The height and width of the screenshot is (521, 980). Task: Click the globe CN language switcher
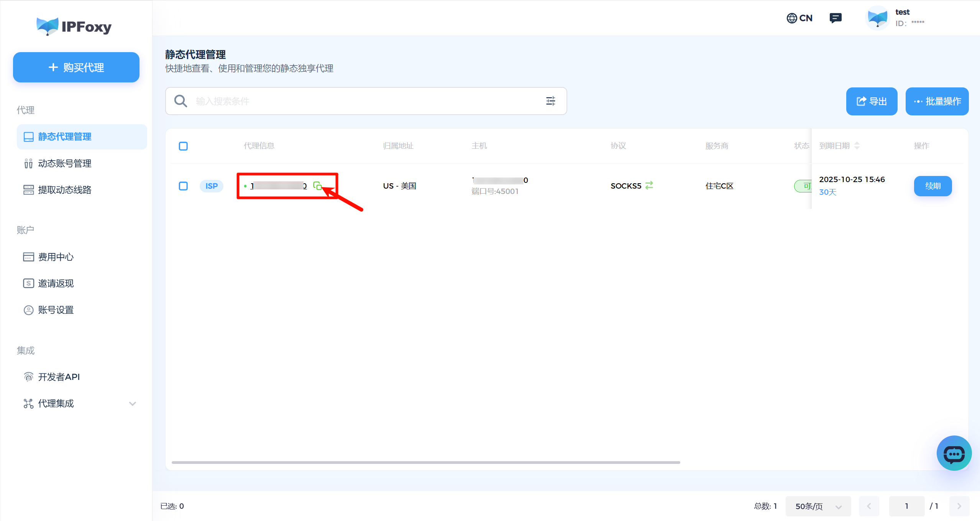point(799,18)
